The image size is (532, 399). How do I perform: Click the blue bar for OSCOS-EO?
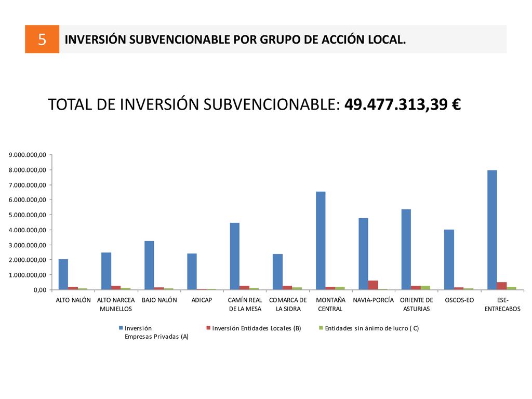tap(449, 260)
